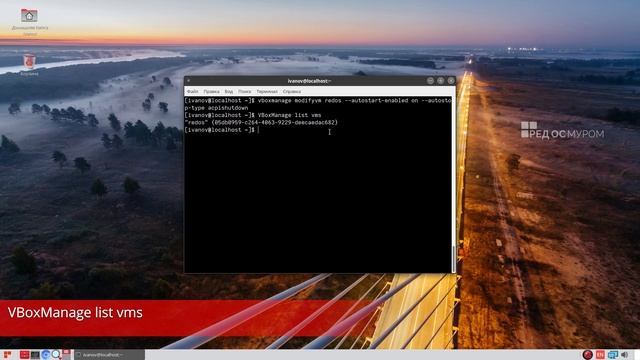
Task: Open the Поиск menu in terminal
Action: 245,91
